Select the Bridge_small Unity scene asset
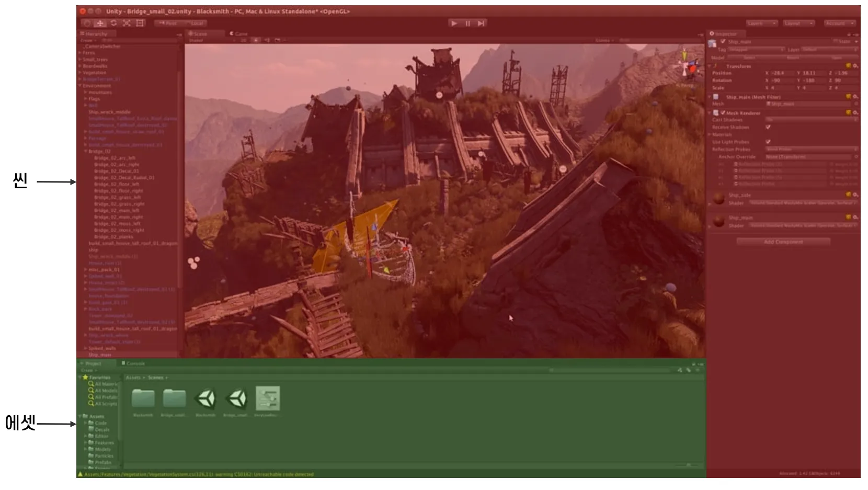Screen dimensions: 868x490 coord(236,398)
